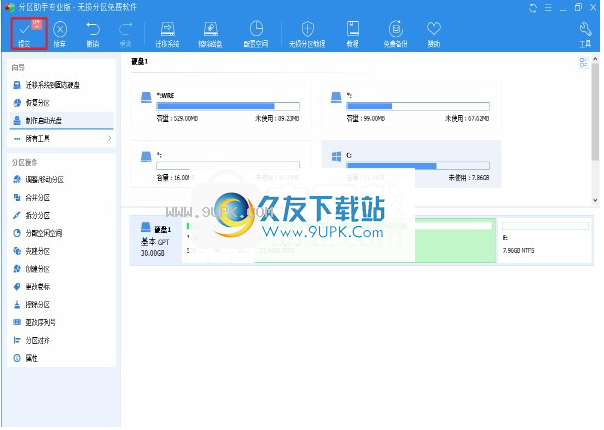Viewport: 604px width, 430px height.
Task: Click the C: partition usage bar
Action: tap(418, 166)
